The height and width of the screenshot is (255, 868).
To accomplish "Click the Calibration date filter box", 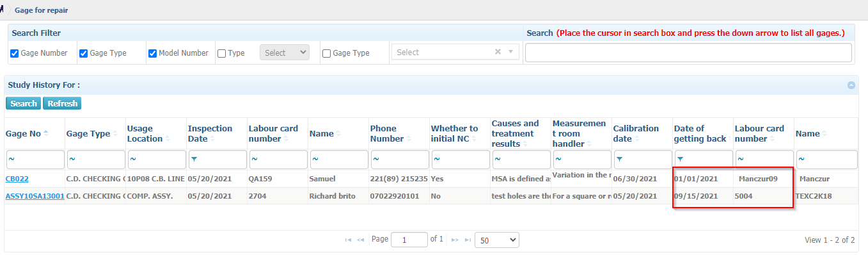I will 643,160.
